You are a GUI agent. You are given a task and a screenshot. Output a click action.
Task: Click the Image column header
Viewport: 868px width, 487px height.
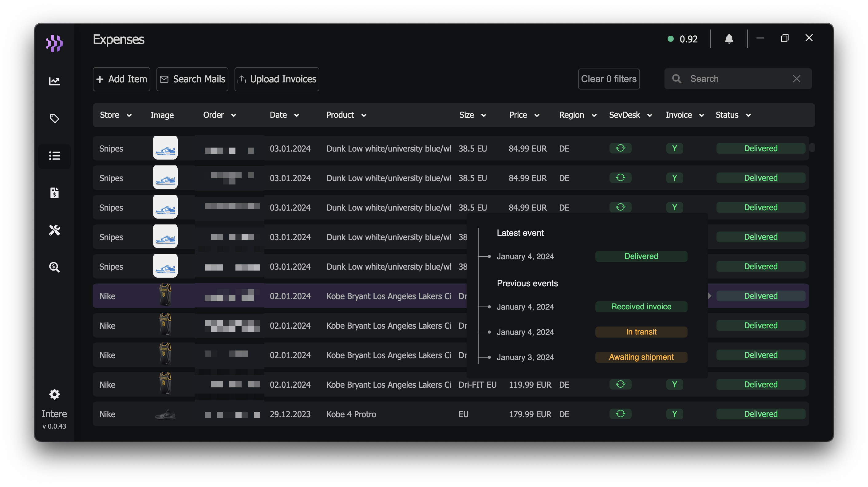click(x=162, y=115)
